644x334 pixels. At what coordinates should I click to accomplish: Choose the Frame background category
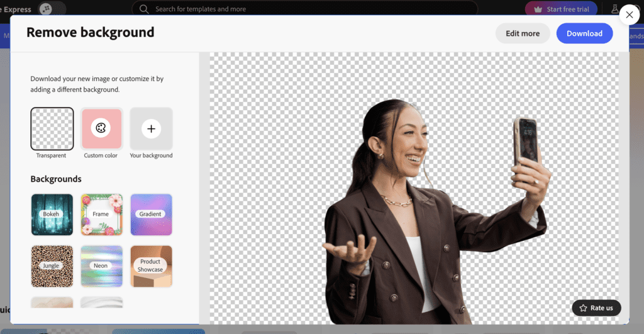click(x=101, y=214)
